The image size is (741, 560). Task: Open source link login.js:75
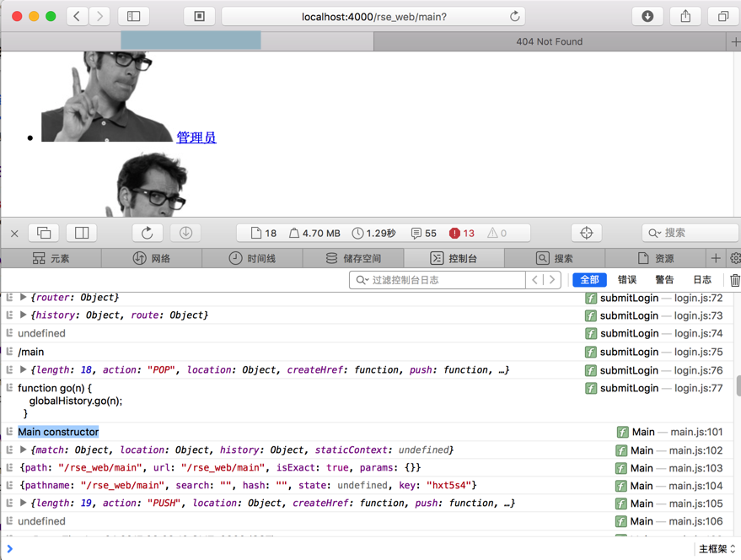coord(699,352)
